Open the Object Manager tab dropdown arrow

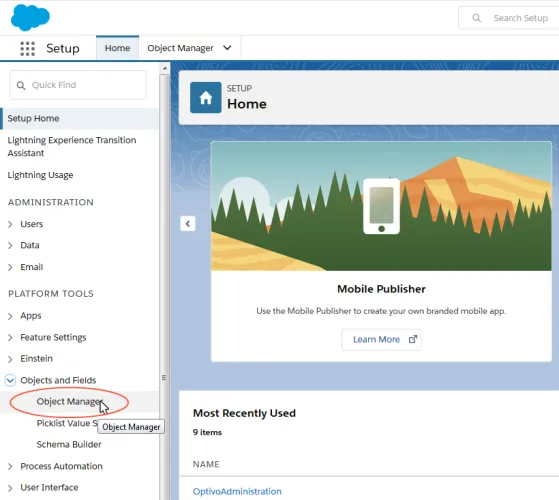[x=227, y=48]
